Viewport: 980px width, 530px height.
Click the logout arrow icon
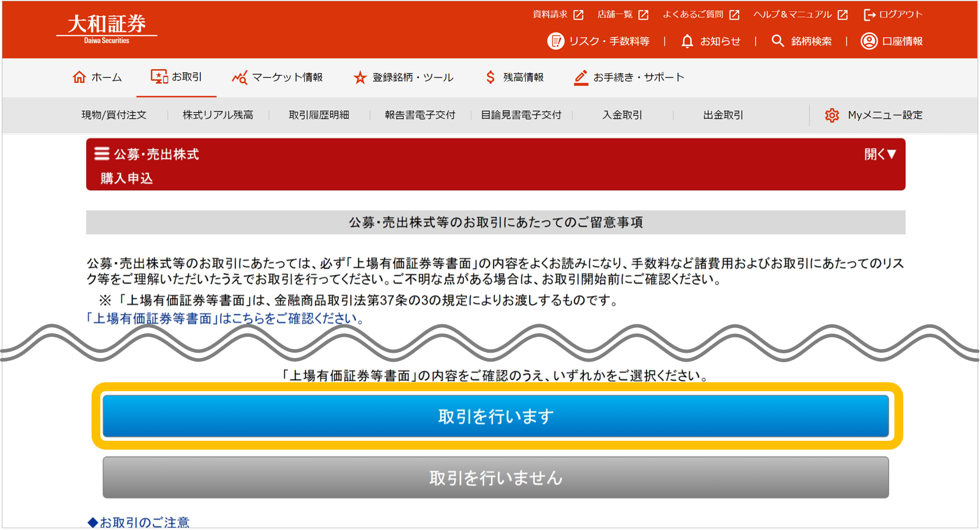coord(870,15)
